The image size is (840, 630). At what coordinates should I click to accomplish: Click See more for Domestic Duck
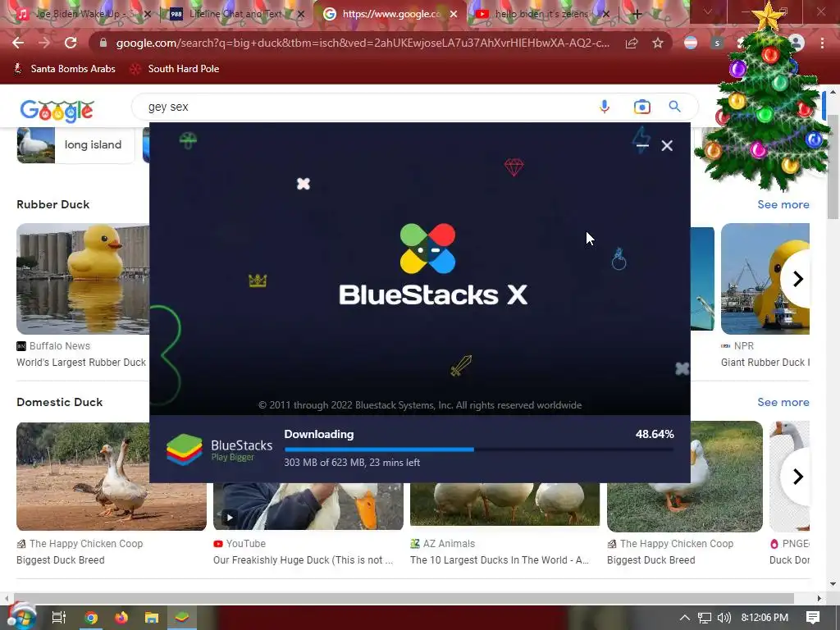tap(783, 402)
